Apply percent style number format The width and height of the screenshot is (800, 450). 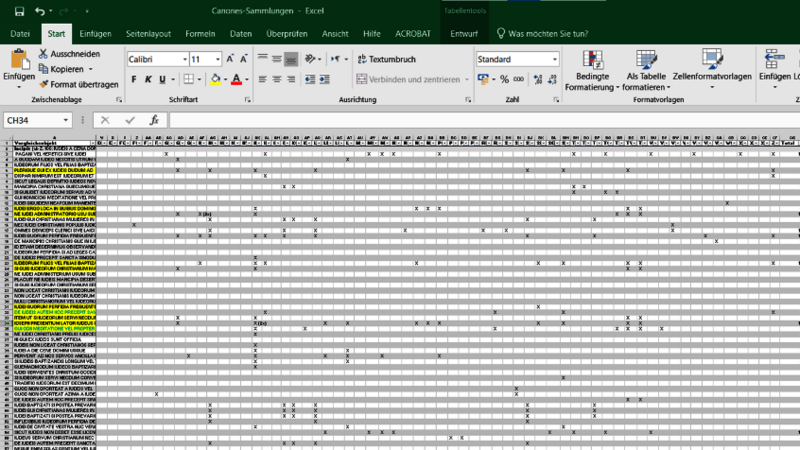[504, 79]
